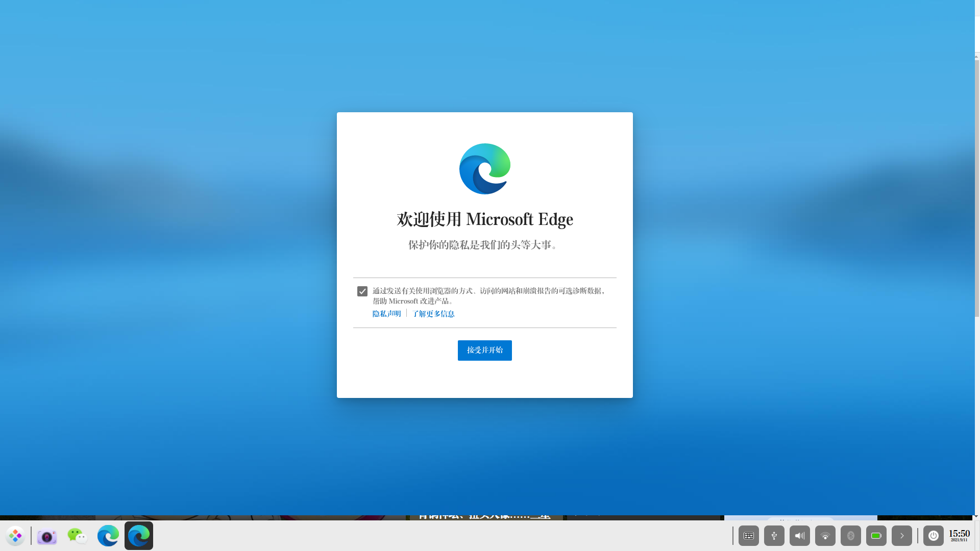Screen dimensions: 980x551
Task: Open the 了解更多信息 learn more link
Action: 433,314
